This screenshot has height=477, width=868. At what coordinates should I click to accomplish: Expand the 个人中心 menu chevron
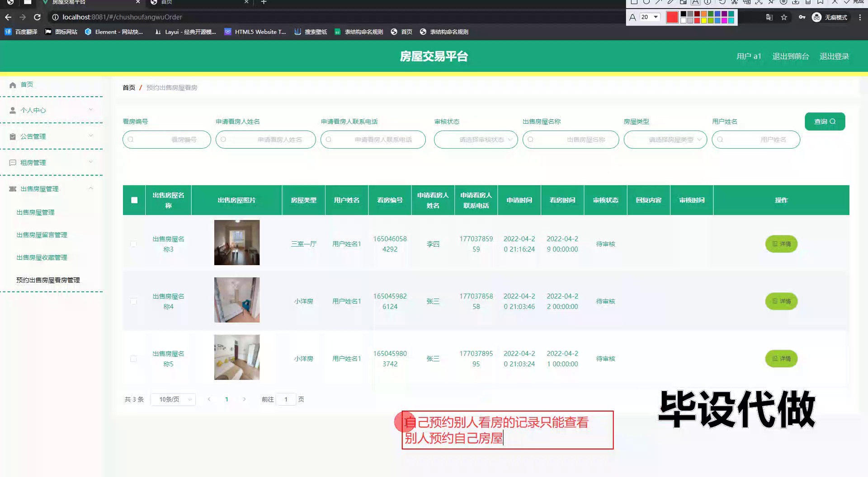91,110
